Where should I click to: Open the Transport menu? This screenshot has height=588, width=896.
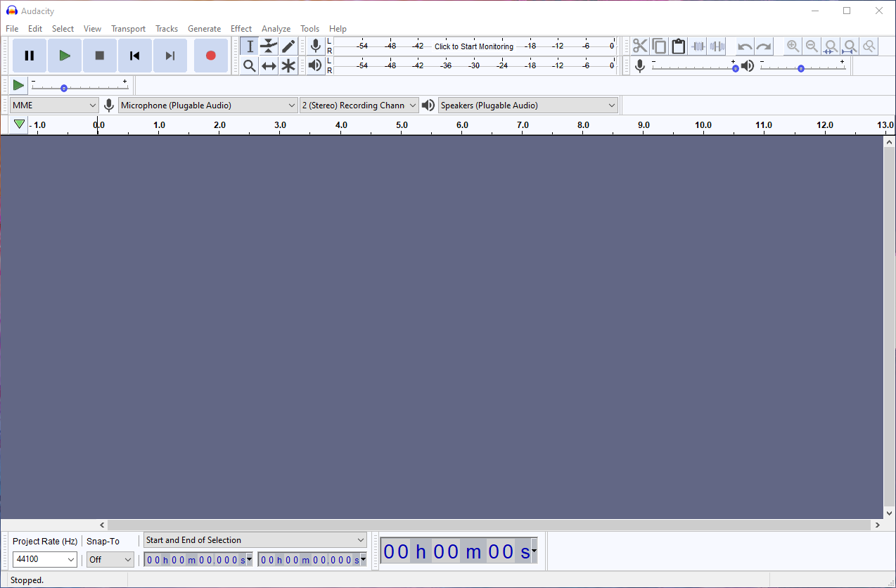(x=128, y=29)
